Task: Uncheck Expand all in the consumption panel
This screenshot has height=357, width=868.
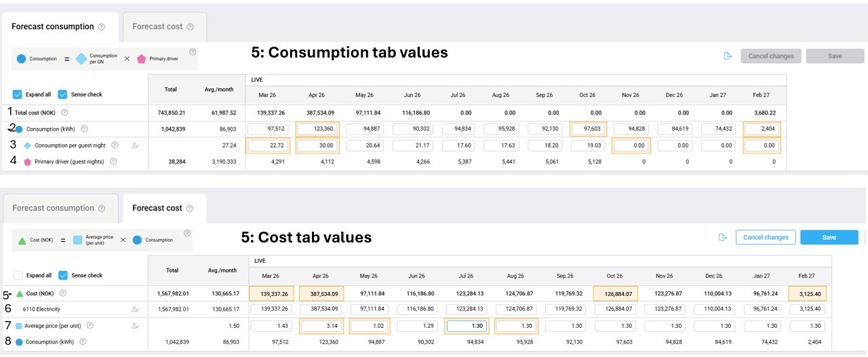Action: [x=18, y=94]
